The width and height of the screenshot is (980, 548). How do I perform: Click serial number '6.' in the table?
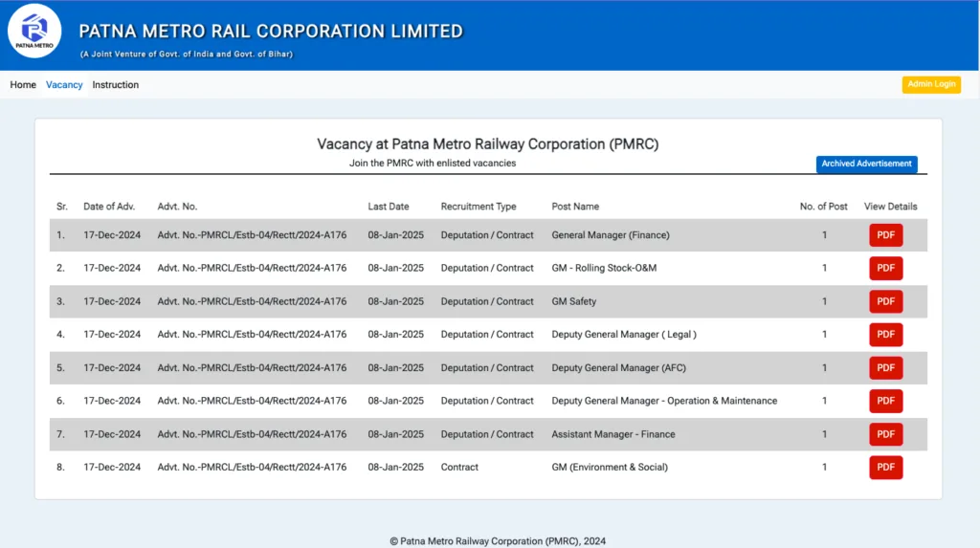pos(60,401)
